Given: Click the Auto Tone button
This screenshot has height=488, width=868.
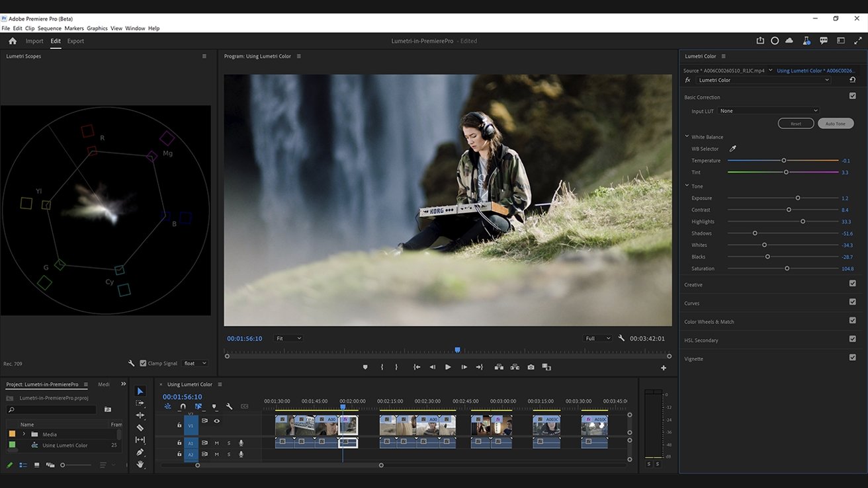Looking at the screenshot, I should pyautogui.click(x=835, y=124).
